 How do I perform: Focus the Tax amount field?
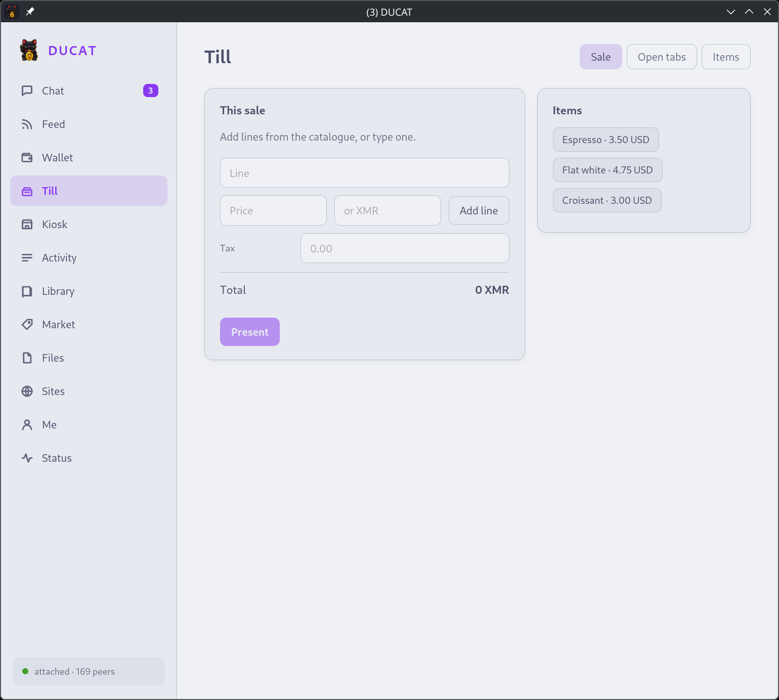405,248
